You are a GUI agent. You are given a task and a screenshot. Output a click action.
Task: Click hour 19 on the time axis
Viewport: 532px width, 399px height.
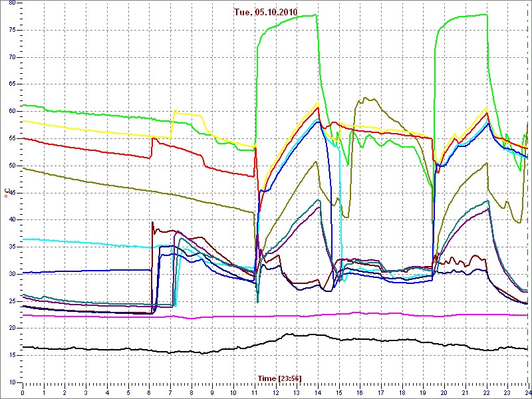[x=423, y=392]
